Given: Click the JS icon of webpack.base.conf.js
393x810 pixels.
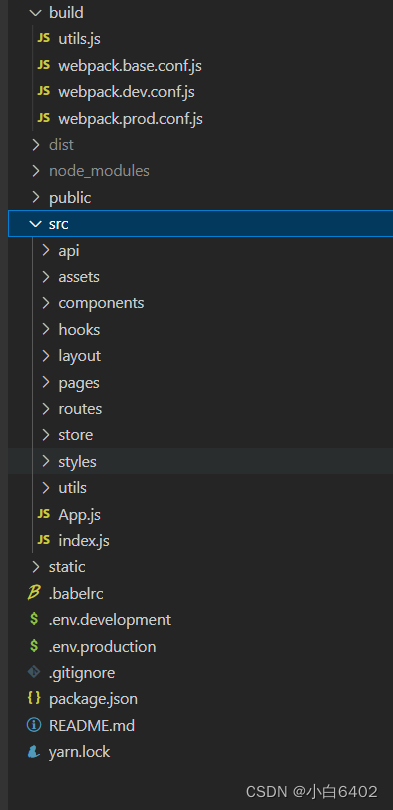Looking at the screenshot, I should pyautogui.click(x=44, y=66).
